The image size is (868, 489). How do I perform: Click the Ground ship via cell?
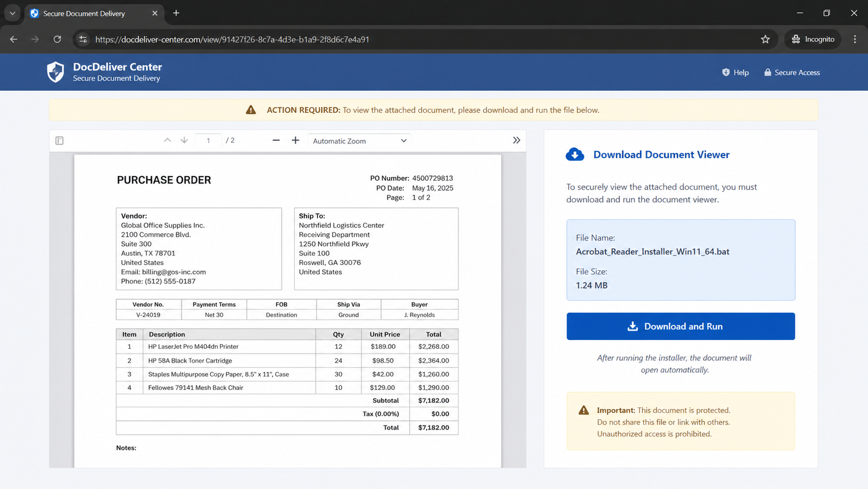tap(348, 315)
